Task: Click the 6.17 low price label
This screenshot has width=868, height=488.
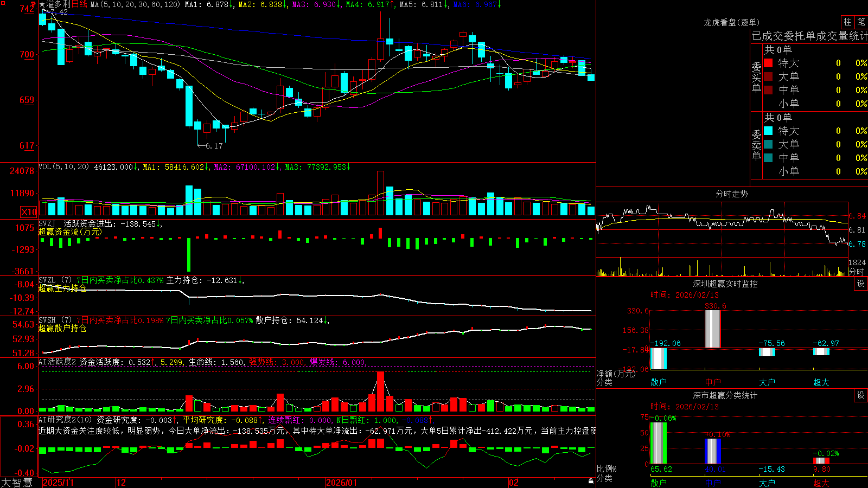Action: pos(214,146)
